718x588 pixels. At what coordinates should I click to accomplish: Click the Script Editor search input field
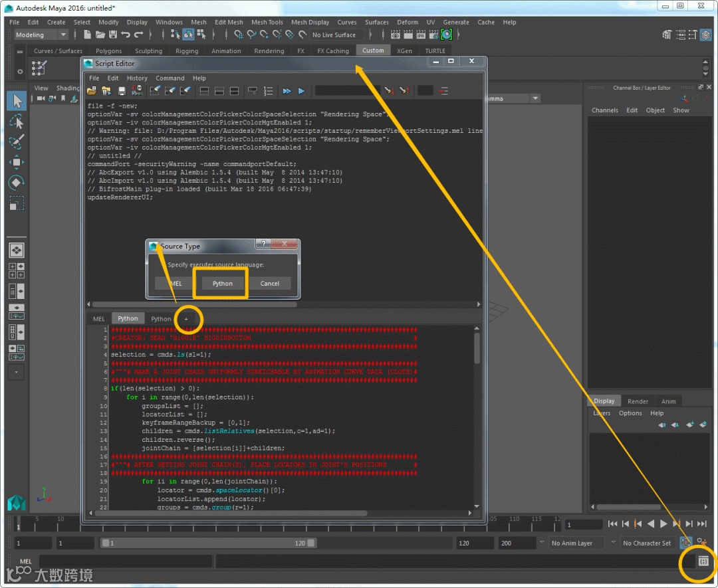click(347, 90)
